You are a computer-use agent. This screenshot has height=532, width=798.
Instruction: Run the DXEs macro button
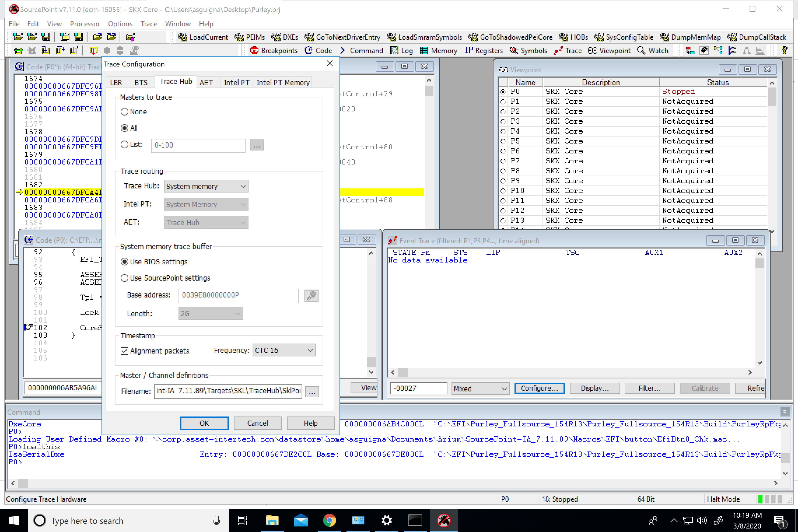pos(285,37)
